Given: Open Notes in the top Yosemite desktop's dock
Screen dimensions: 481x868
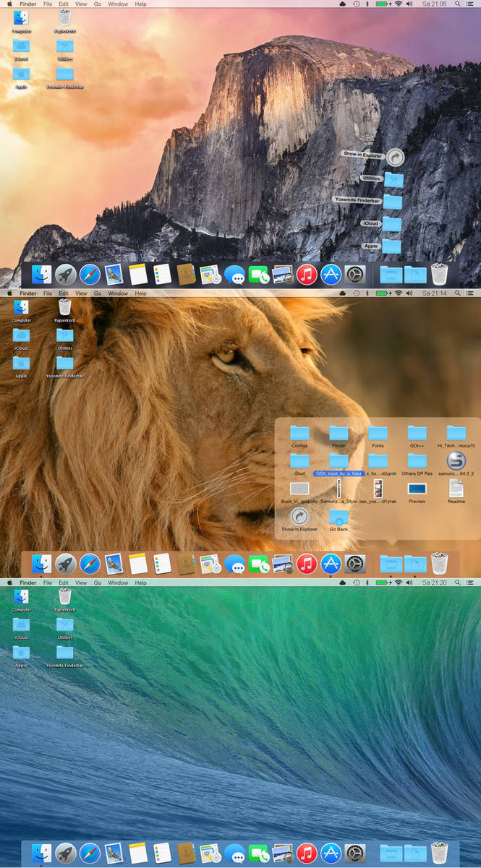Looking at the screenshot, I should [137, 275].
